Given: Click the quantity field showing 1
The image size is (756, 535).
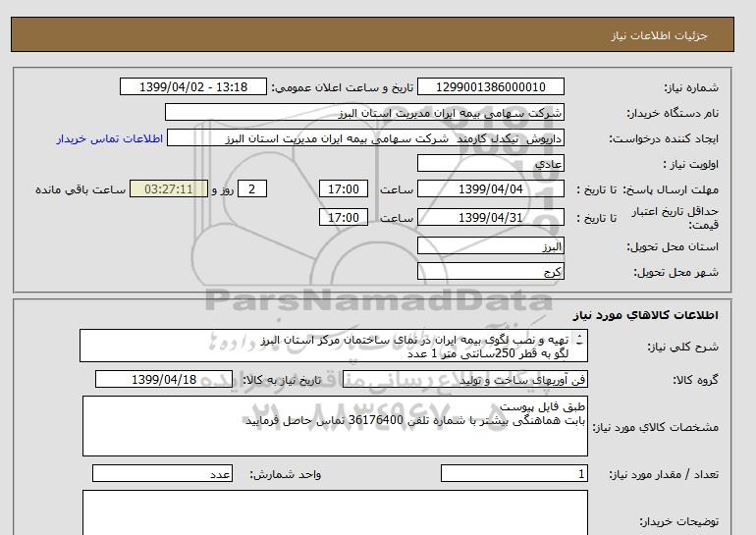Looking at the screenshot, I should click(513, 474).
